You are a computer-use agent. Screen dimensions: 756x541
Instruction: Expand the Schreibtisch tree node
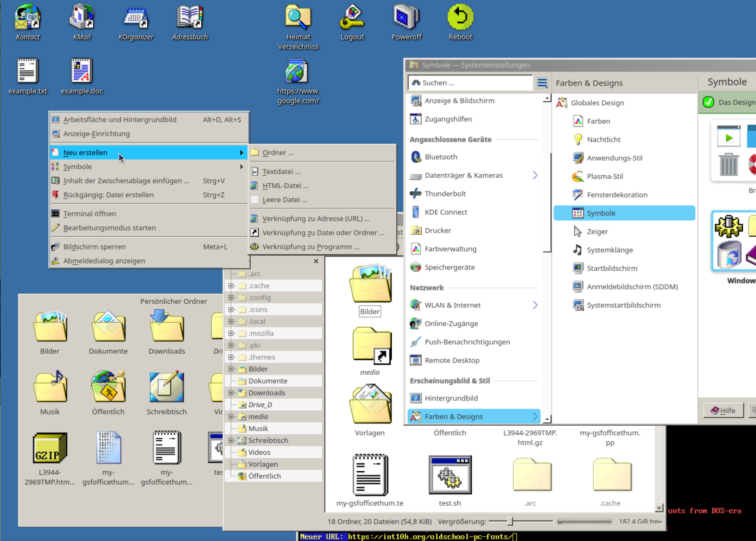[231, 440]
